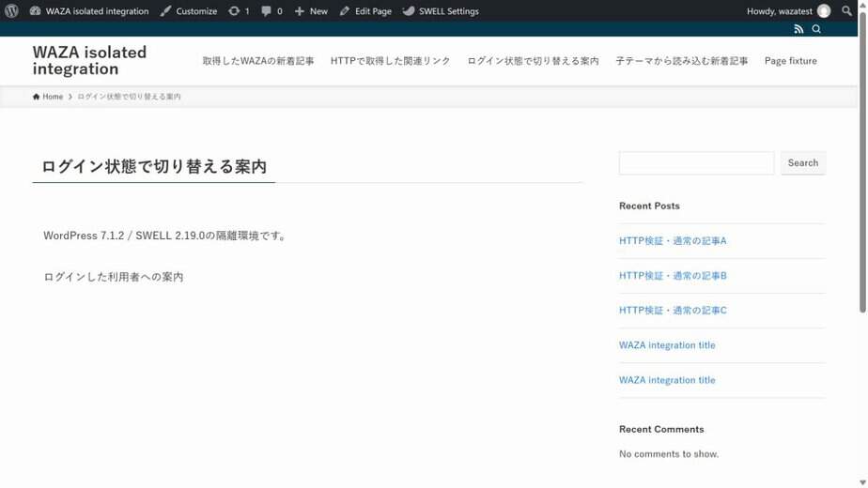
Task: Click the admin bar search magnifier
Action: tap(846, 11)
